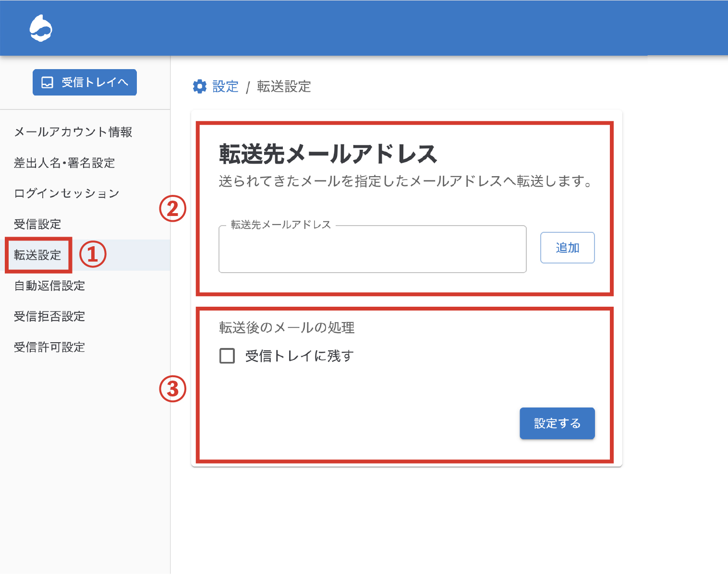This screenshot has height=575, width=728.
Task: Enable the 受信トレイに残す checkbox
Action: pyautogui.click(x=227, y=356)
